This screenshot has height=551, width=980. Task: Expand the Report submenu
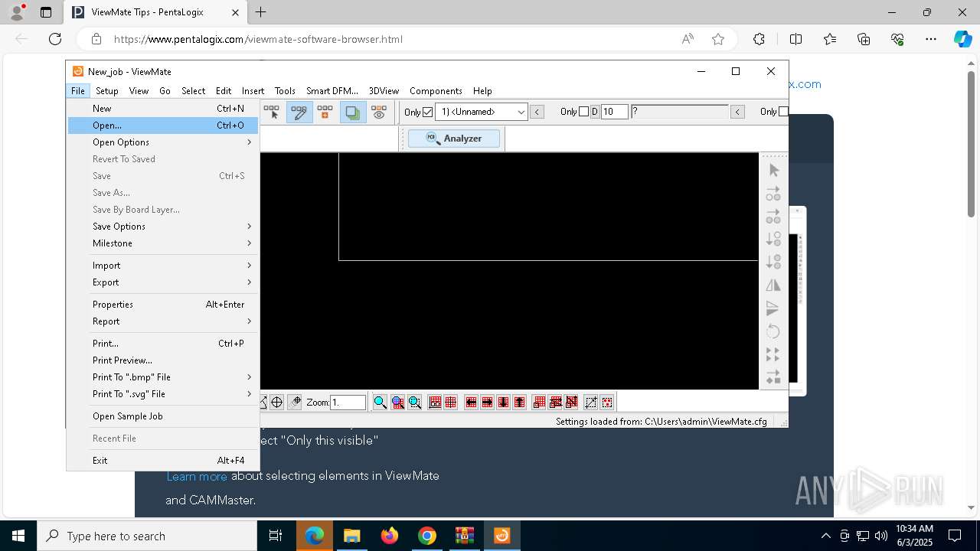pyautogui.click(x=163, y=321)
